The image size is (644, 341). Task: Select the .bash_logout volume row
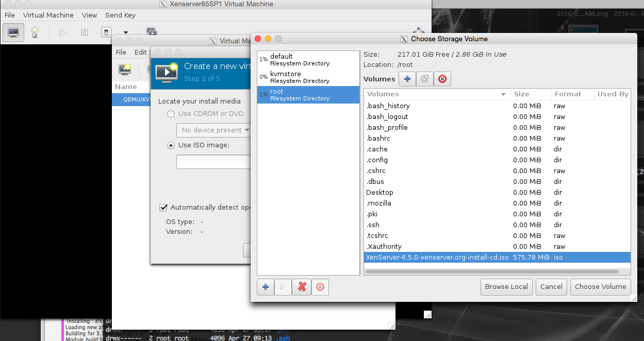[x=497, y=116]
